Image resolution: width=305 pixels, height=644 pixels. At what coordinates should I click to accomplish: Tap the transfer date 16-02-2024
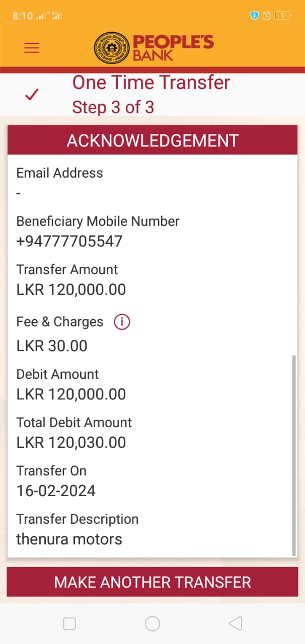[56, 491]
